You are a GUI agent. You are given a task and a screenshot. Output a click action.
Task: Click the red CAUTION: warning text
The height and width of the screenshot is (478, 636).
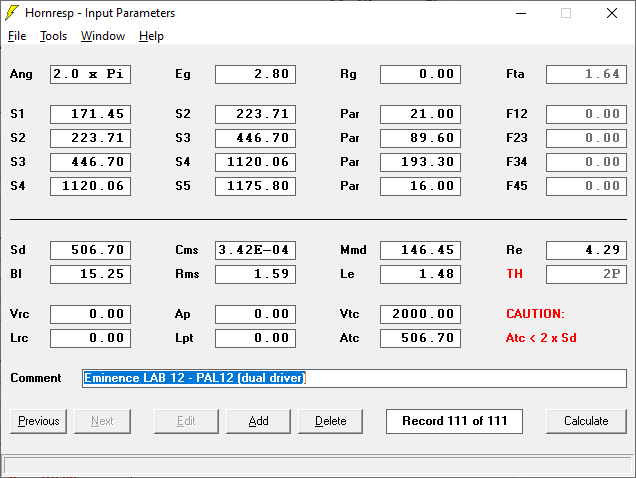coord(535,314)
